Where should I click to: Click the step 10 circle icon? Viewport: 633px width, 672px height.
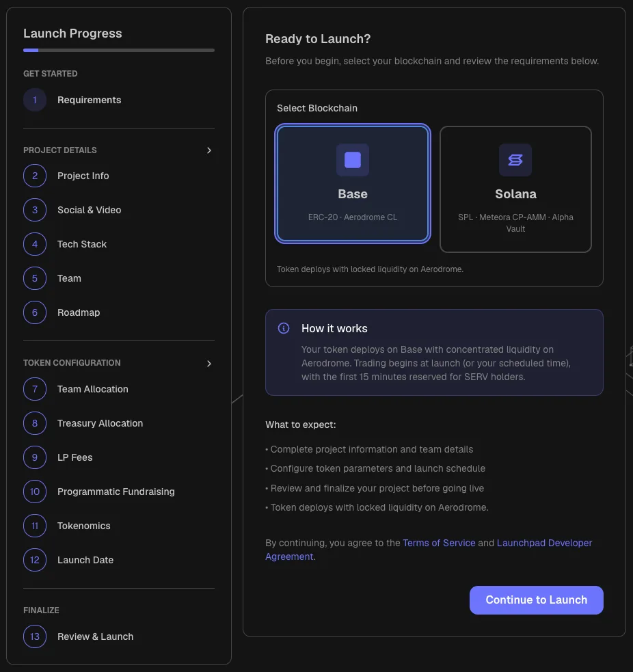tap(35, 492)
